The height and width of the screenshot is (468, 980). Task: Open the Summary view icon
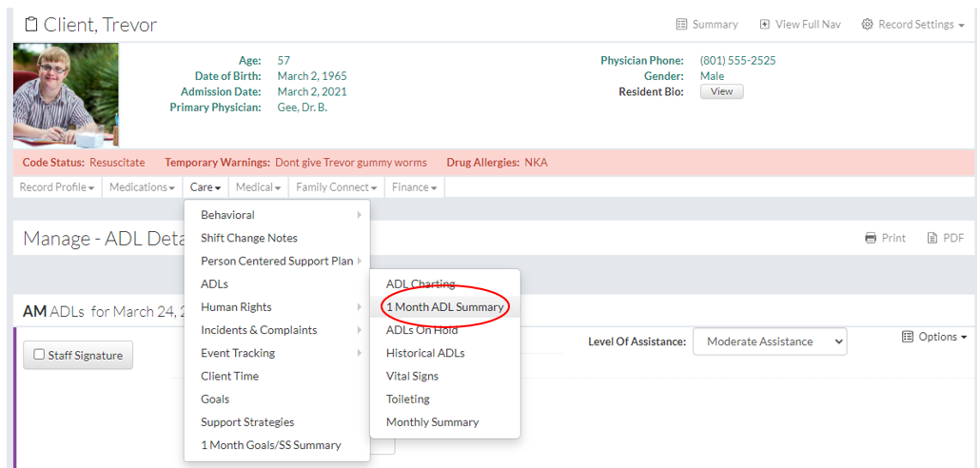(681, 25)
